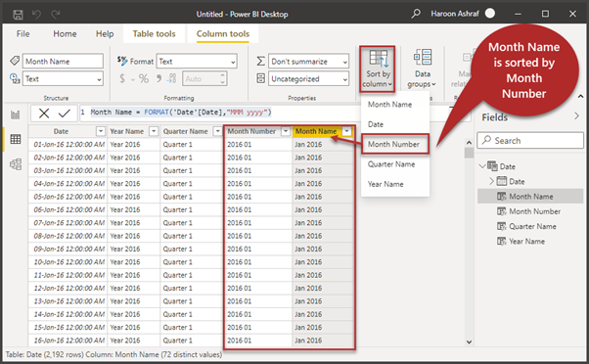This screenshot has width=589, height=364.
Task: Expand the Date hierarchy field
Action: click(x=491, y=181)
